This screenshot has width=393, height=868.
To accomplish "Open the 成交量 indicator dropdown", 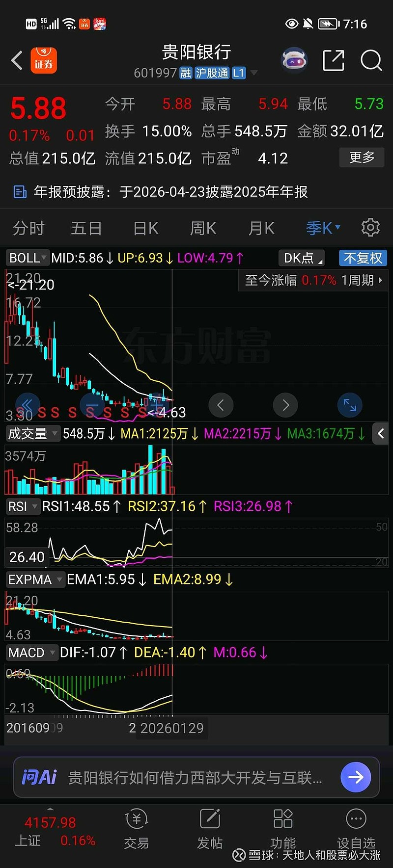I will click(x=32, y=434).
